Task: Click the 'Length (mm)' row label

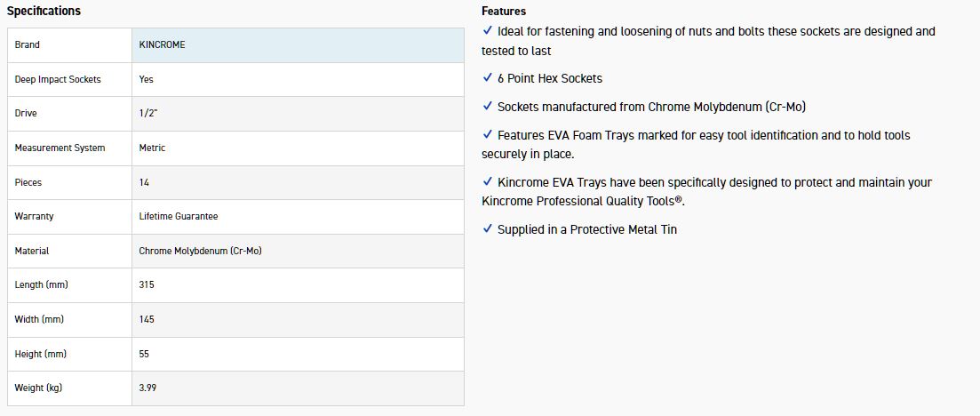Action: coord(41,284)
